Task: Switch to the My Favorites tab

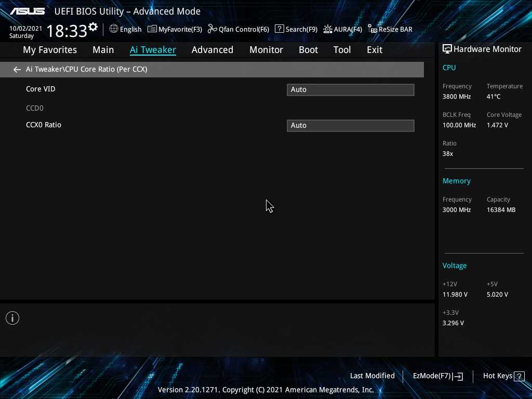Action: [50, 50]
